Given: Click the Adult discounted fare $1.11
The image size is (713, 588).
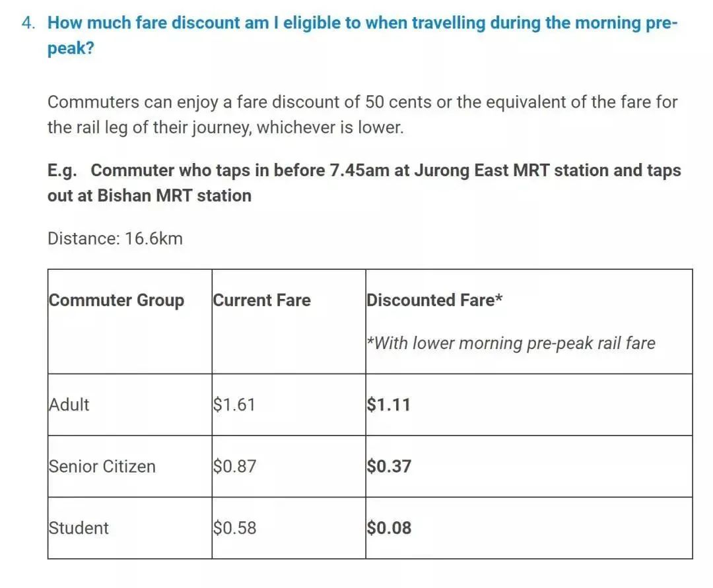Looking at the screenshot, I should (388, 405).
